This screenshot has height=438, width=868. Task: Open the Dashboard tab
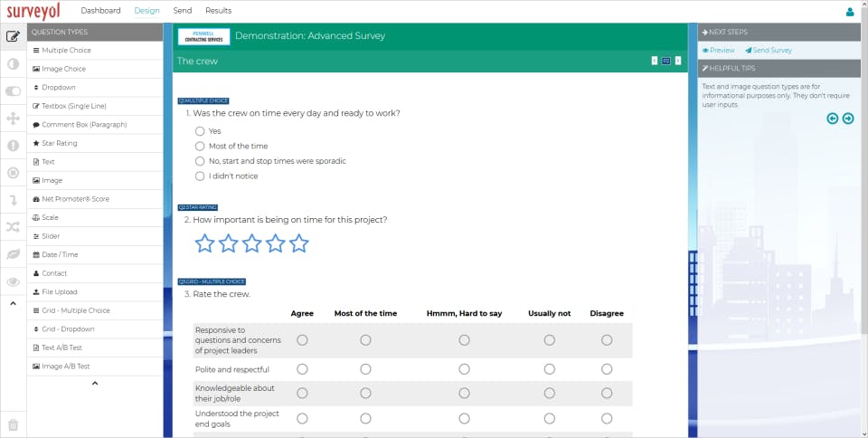[100, 11]
